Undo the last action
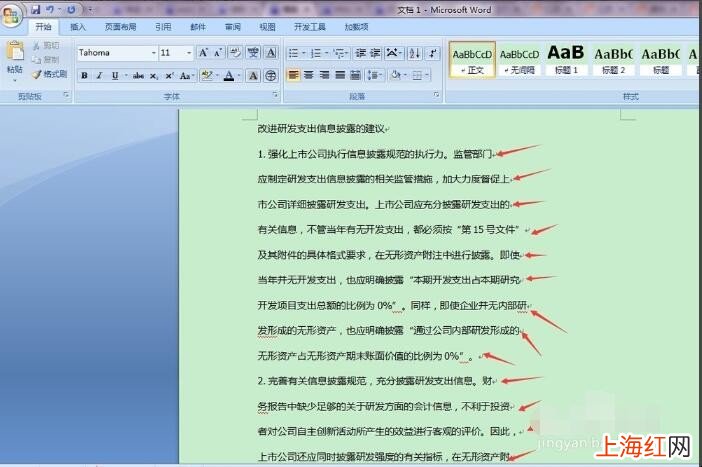Screen dimensions: 702x467 [51, 9]
